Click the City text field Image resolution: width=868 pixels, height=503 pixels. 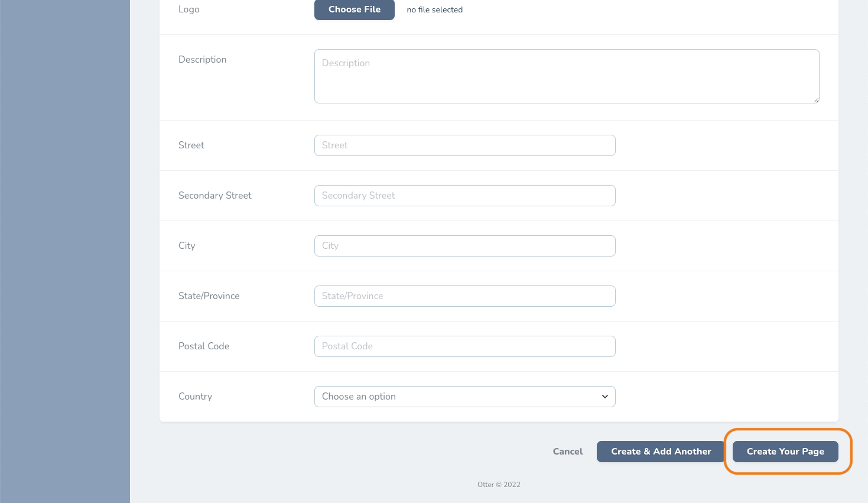[464, 246]
